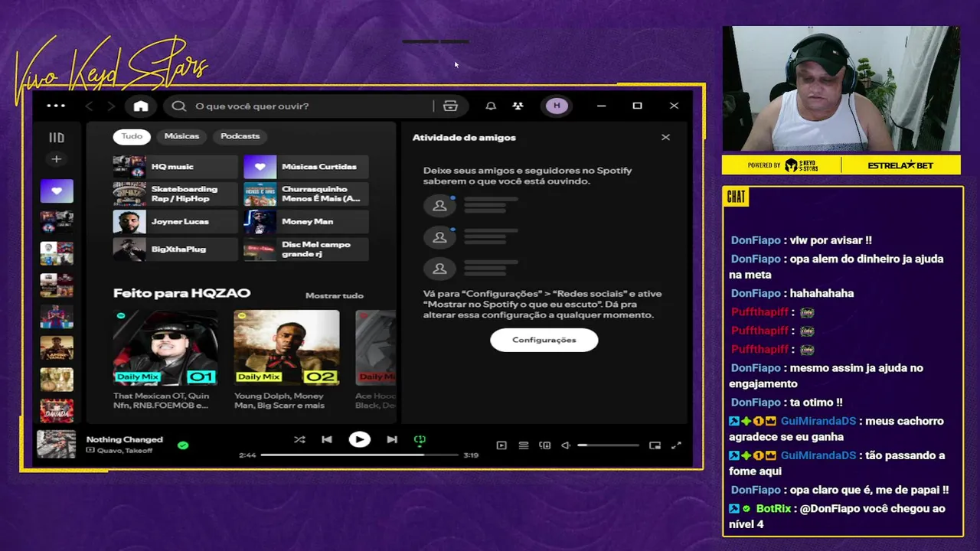The height and width of the screenshot is (551, 980).
Task: Select the 'Podcasts' filter chip
Action: pyautogui.click(x=240, y=136)
